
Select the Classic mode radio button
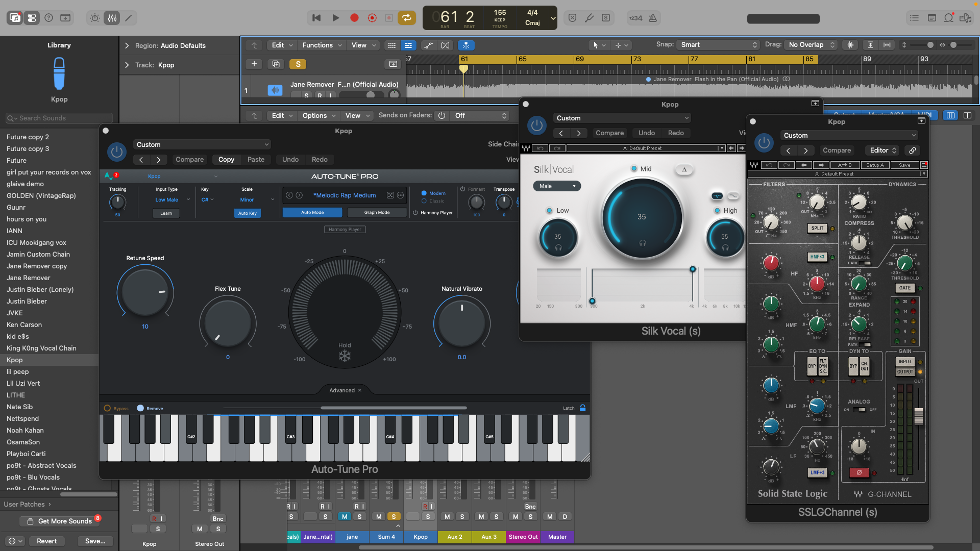coord(424,201)
